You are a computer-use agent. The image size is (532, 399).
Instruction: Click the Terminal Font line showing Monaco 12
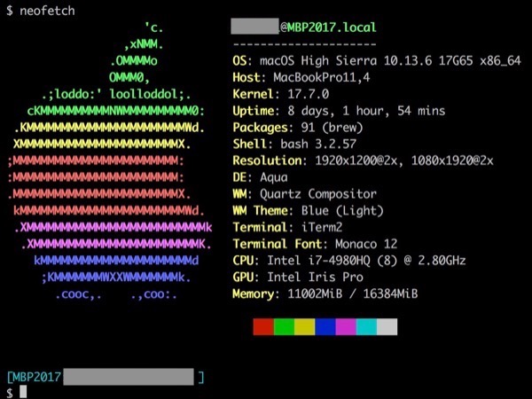click(315, 244)
